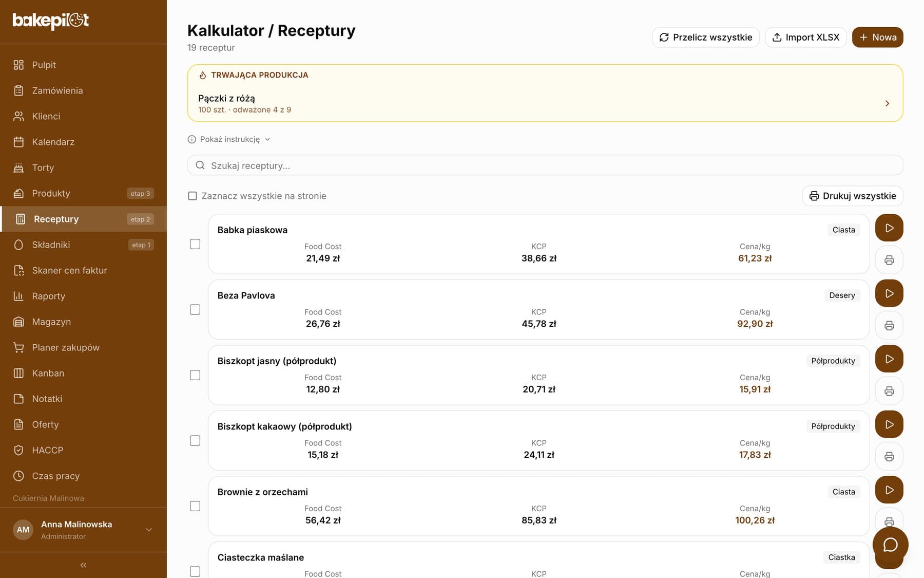This screenshot has width=924, height=578.
Task: Click Przelicz wszystkie button
Action: click(x=705, y=38)
